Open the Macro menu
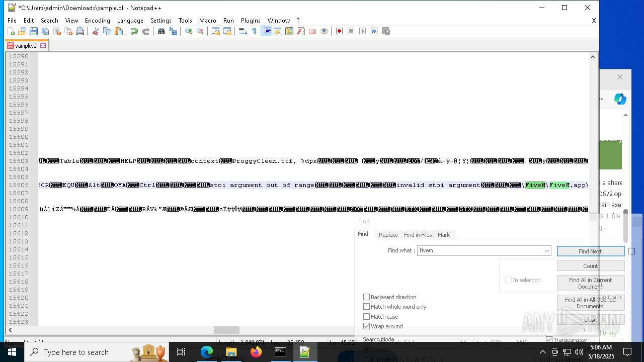The image size is (644, 362). [207, 21]
